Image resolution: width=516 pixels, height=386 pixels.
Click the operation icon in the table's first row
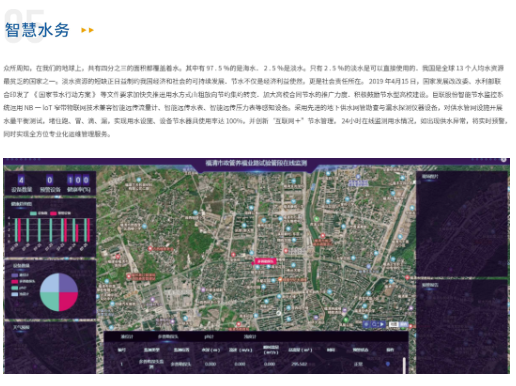[388, 364]
